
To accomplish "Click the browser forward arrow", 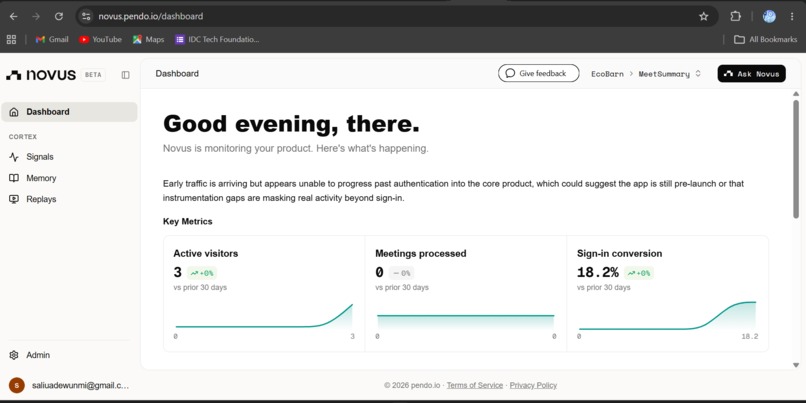I will 36,16.
